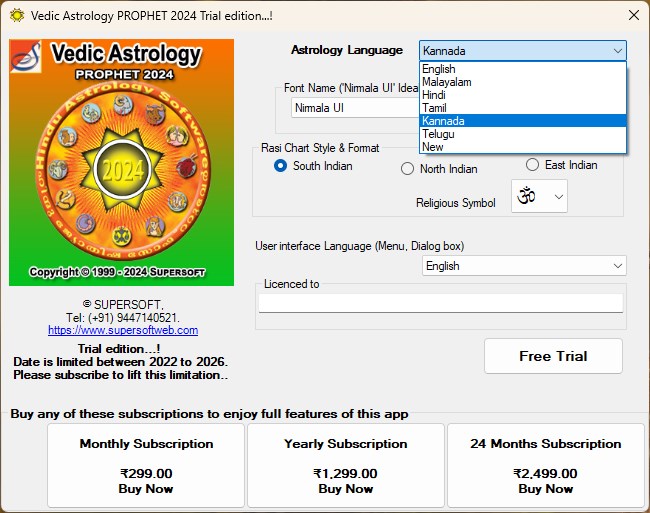Image resolution: width=650 pixels, height=513 pixels.
Task: Buy the Monthly Subscription for ₹299.00
Action: click(146, 465)
